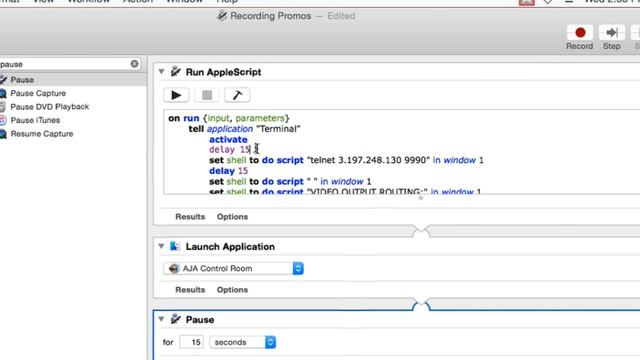Select the Resume Capture action
640x360 pixels.
[x=42, y=133]
